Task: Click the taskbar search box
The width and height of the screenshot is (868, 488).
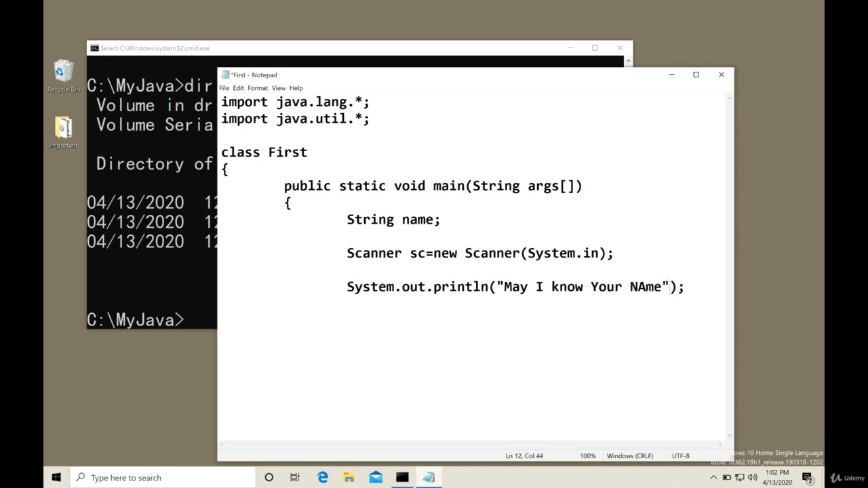Action: (x=162, y=477)
